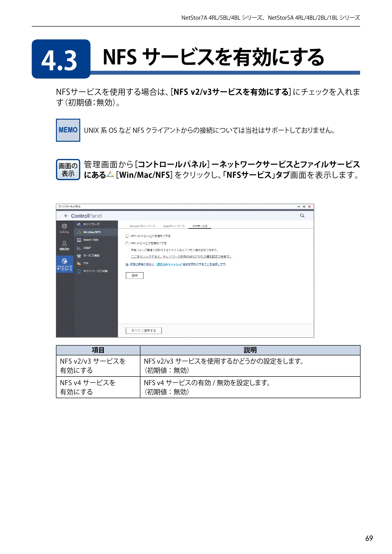392x554 pixels.
Task: Open the 書き込みキャッシュ link
Action: [x=169, y=264]
